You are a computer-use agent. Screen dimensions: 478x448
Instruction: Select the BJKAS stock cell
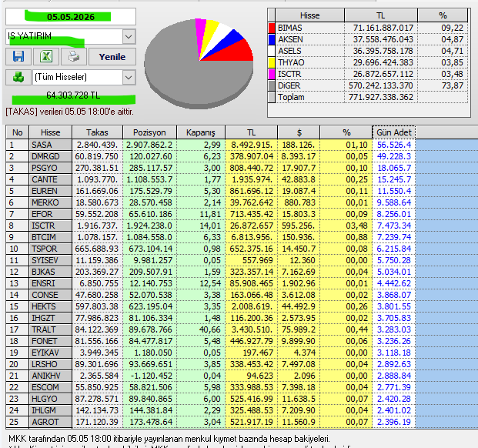(51, 272)
